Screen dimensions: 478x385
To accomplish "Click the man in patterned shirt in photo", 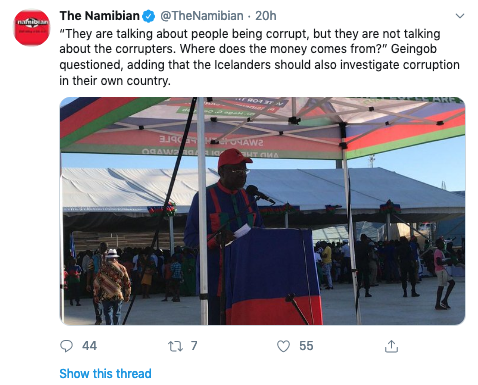I will coord(111,286).
